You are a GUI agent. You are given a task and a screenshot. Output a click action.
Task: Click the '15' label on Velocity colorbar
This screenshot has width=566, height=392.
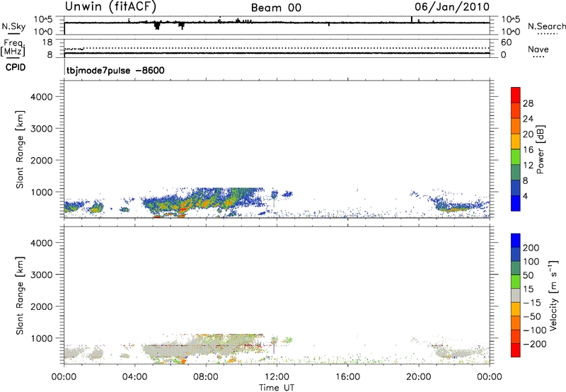pos(528,289)
